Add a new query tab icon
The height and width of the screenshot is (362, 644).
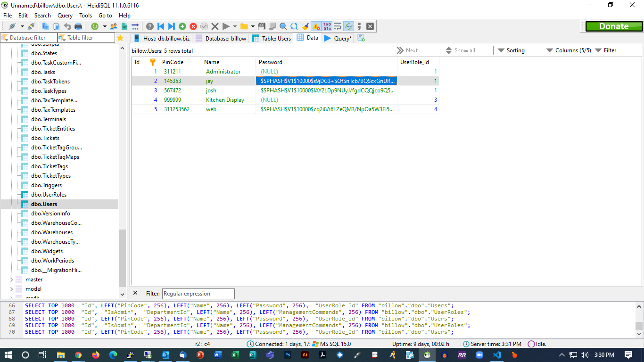(361, 38)
